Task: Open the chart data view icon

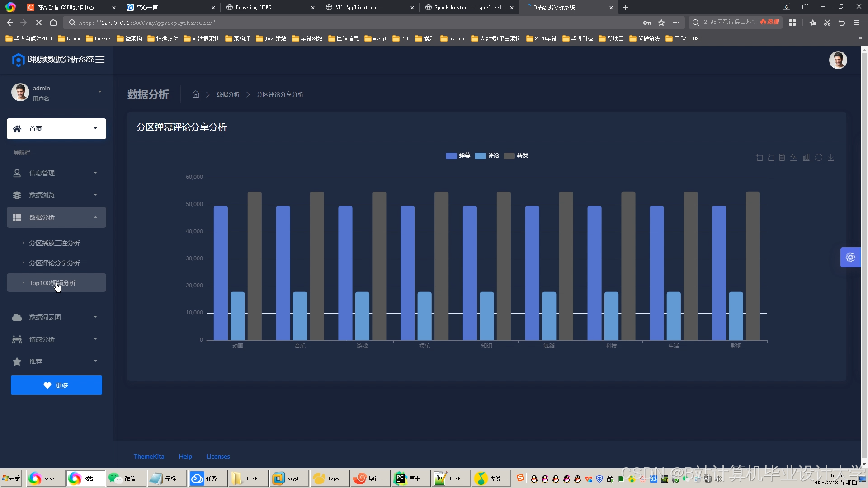Action: pos(782,158)
